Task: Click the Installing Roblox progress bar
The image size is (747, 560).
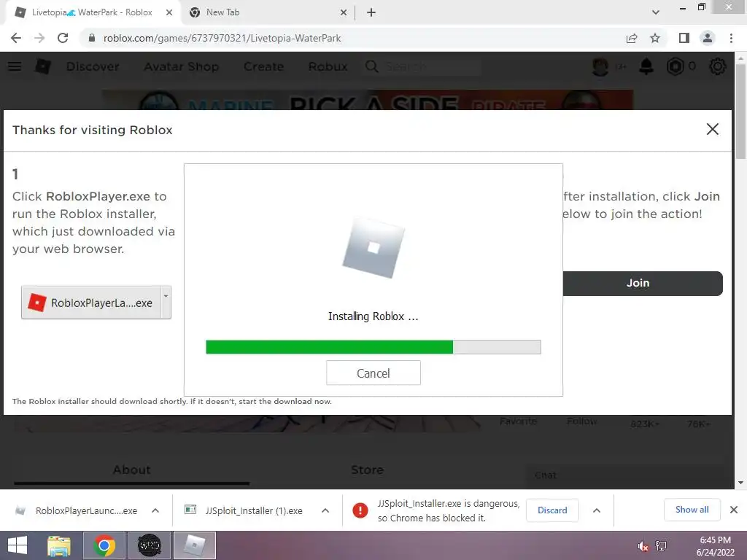Action: (373, 347)
